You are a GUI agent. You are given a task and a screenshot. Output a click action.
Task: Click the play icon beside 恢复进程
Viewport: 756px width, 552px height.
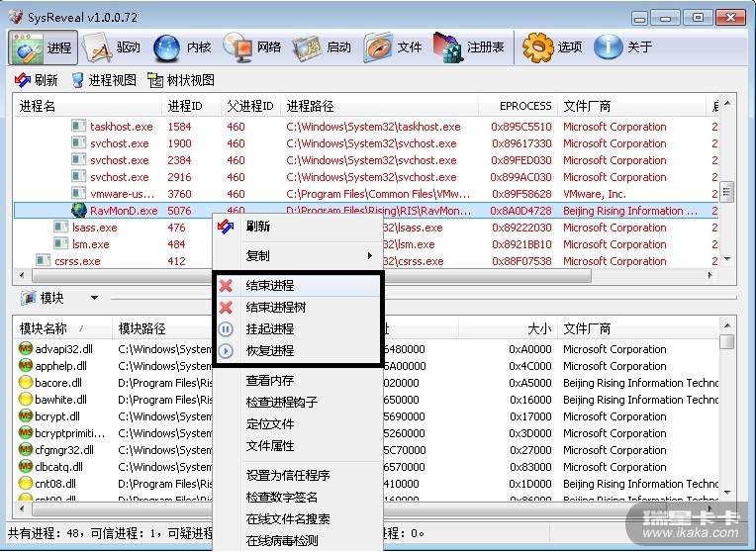(226, 351)
